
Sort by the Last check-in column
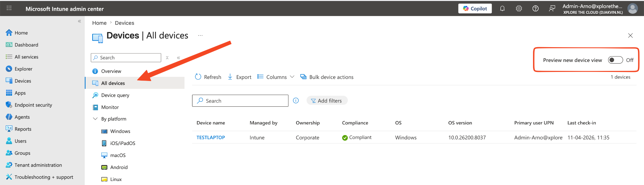point(581,123)
